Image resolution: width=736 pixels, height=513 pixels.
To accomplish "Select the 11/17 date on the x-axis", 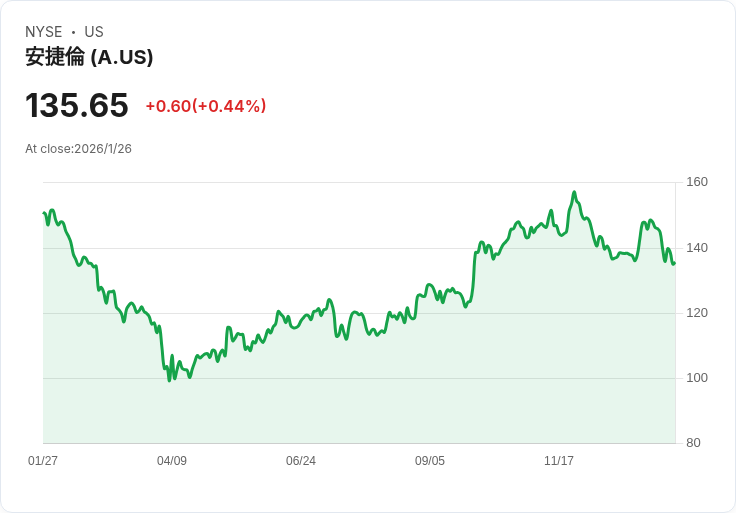I will 559,461.
